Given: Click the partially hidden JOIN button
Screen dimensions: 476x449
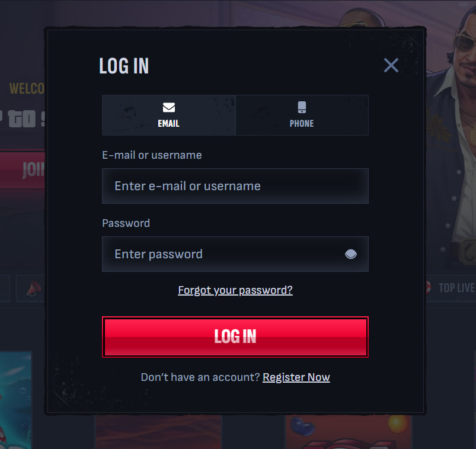Looking at the screenshot, I should pyautogui.click(x=23, y=169).
